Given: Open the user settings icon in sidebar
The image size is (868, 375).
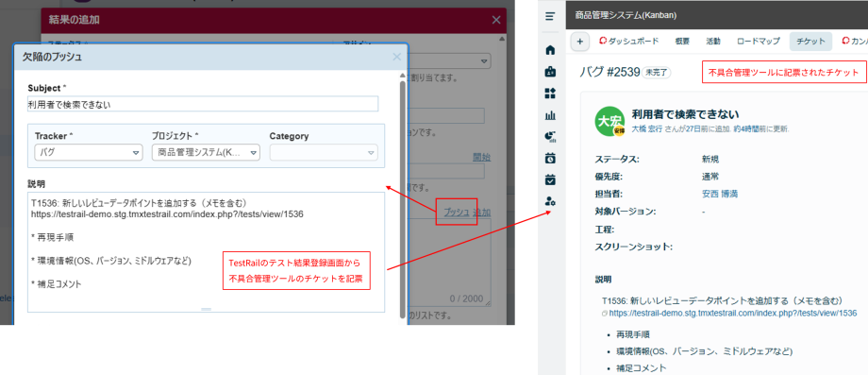Looking at the screenshot, I should tap(550, 201).
